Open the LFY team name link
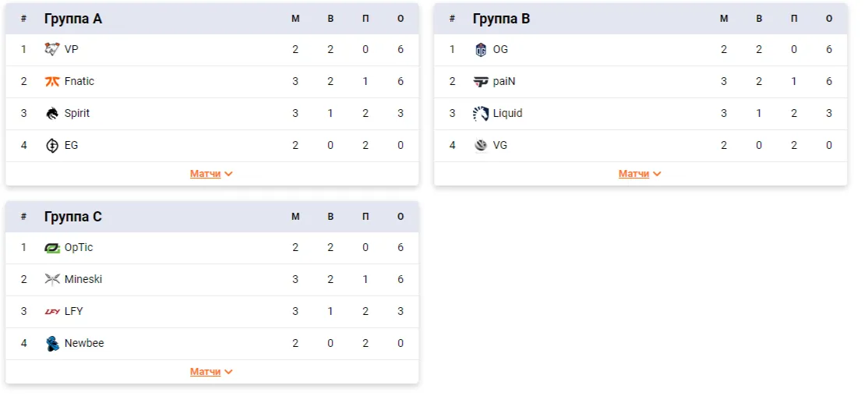The width and height of the screenshot is (868, 396). tap(73, 311)
